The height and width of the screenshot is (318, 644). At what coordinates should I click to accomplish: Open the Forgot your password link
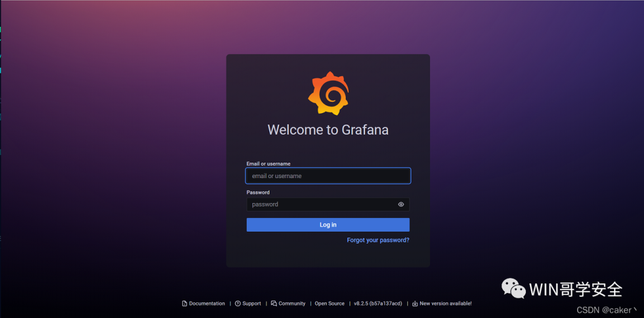pyautogui.click(x=378, y=240)
